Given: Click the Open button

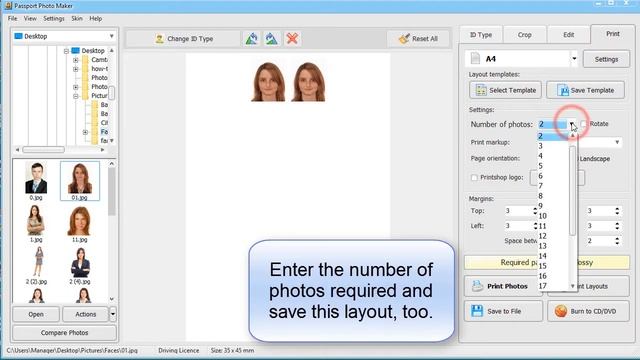Looking at the screenshot, I should tap(36, 314).
